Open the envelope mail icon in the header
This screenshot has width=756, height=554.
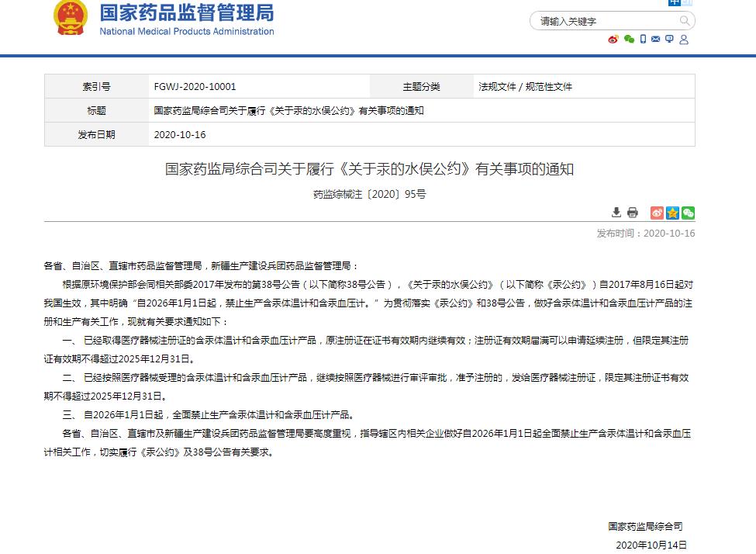655,39
